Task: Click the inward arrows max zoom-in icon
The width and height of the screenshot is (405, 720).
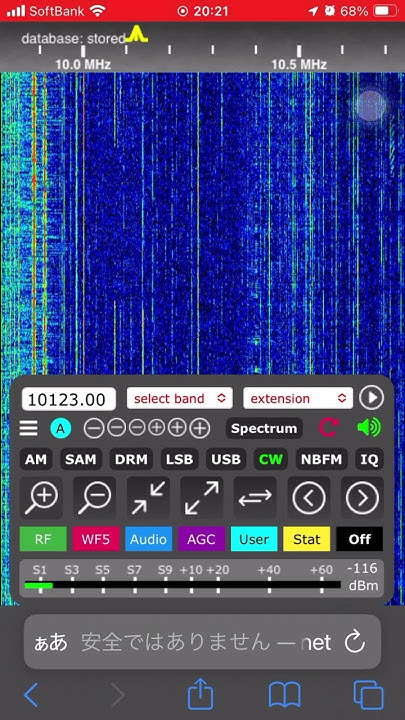Action: (x=148, y=498)
